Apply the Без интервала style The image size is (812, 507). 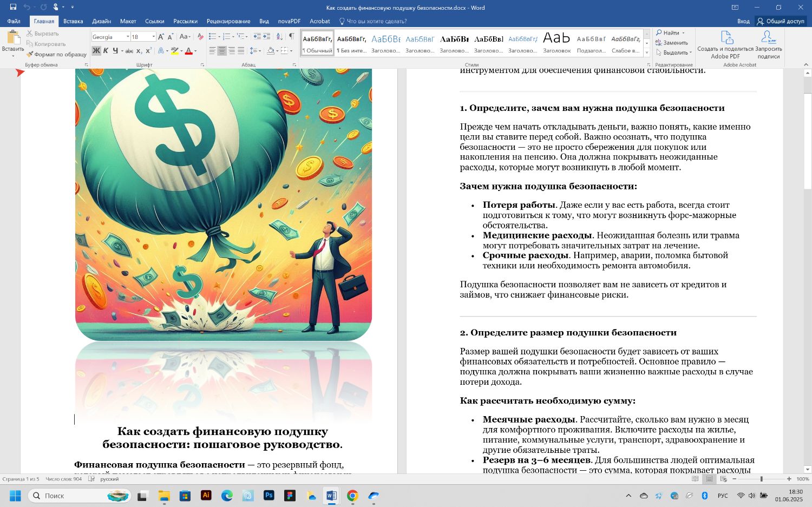coord(351,43)
